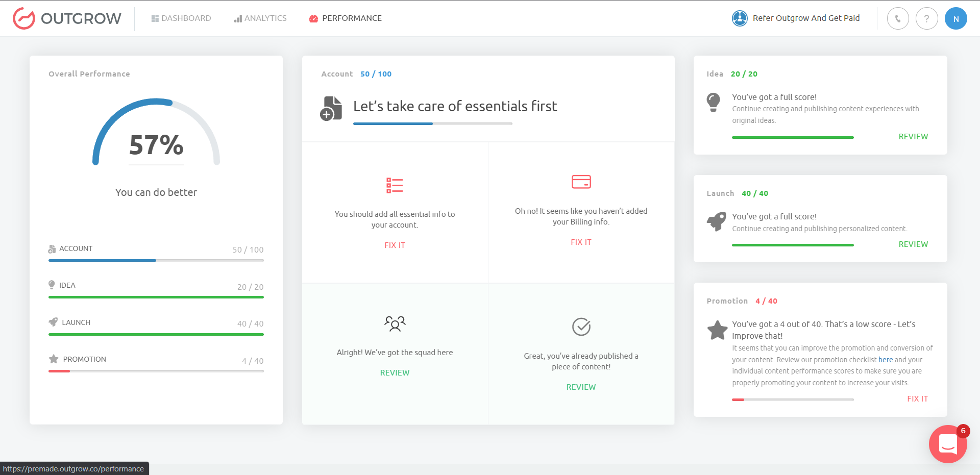Click the green progress bar in Idea card
Viewport: 980px width, 475px height.
coord(793,137)
